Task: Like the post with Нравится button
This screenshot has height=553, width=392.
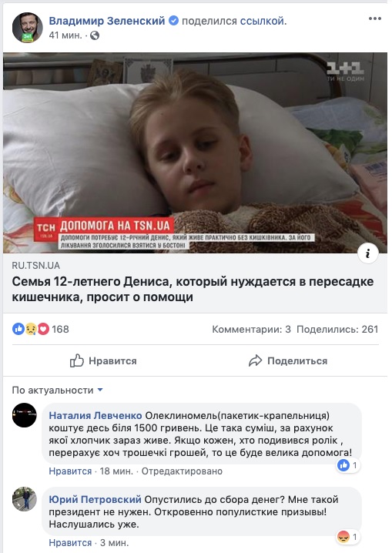Action: [103, 360]
